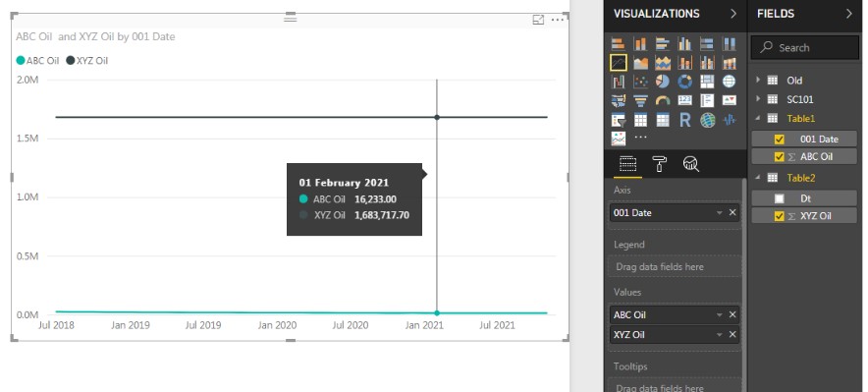Select the Clustered column chart visual
This screenshot has height=392, width=868.
[684, 44]
